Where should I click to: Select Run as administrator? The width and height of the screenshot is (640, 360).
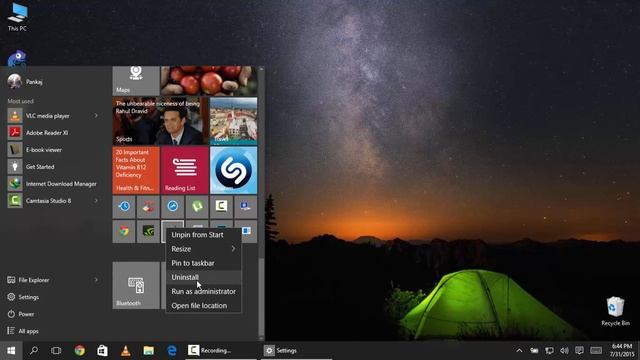[x=203, y=291]
